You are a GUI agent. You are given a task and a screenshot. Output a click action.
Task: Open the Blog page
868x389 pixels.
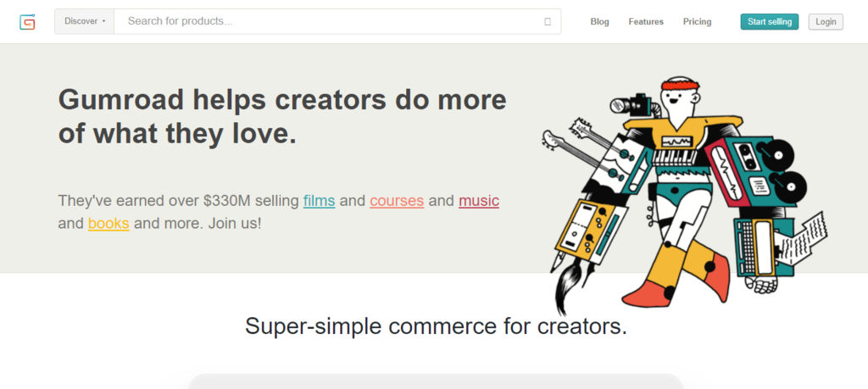(599, 21)
